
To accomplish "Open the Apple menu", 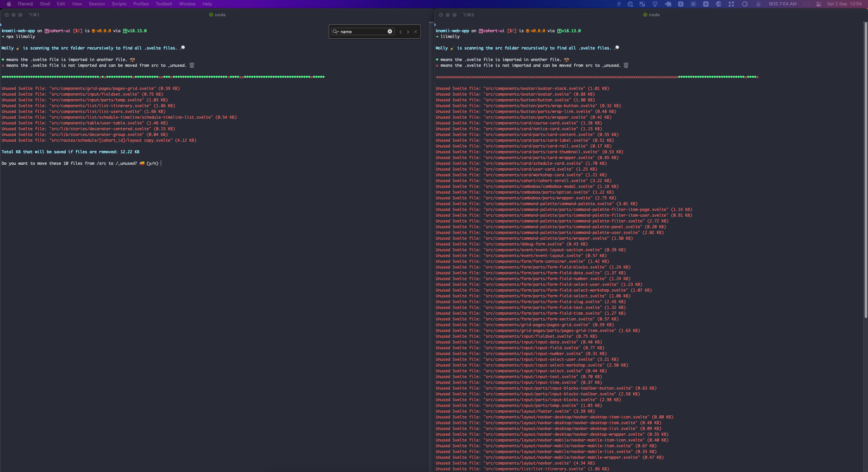I will (x=9, y=4).
